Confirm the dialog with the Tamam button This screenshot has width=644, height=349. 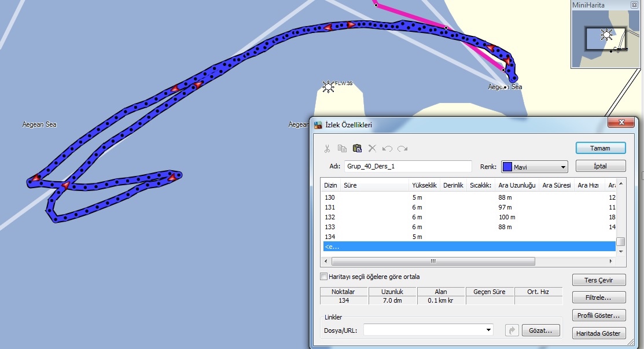pyautogui.click(x=601, y=148)
